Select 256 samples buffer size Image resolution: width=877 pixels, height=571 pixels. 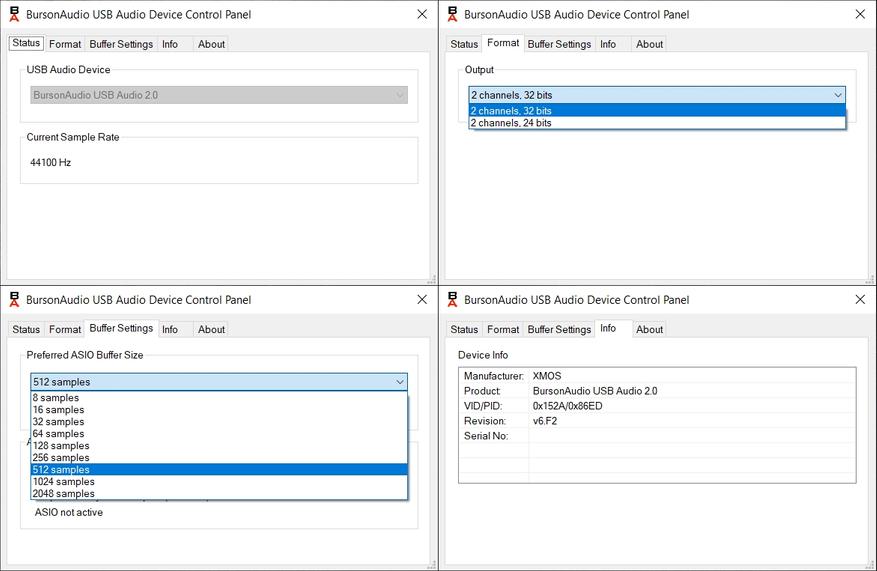click(219, 457)
